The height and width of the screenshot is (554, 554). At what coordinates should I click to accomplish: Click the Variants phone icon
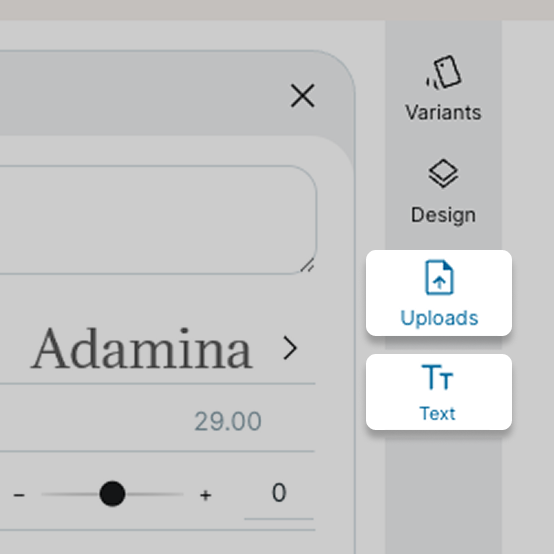coord(443,72)
